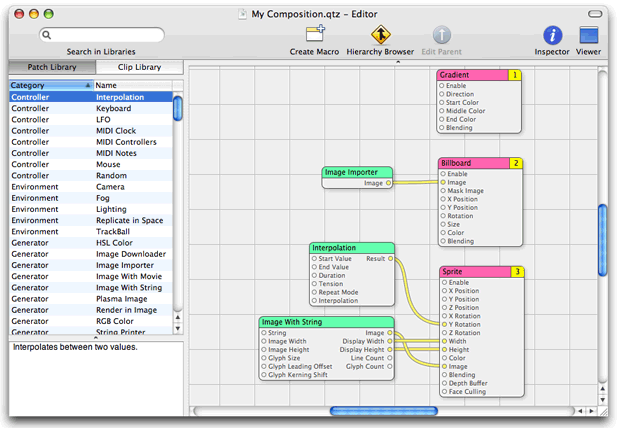This screenshot has width=618, height=428.
Task: Select the Render in Image row
Action: 91,311
